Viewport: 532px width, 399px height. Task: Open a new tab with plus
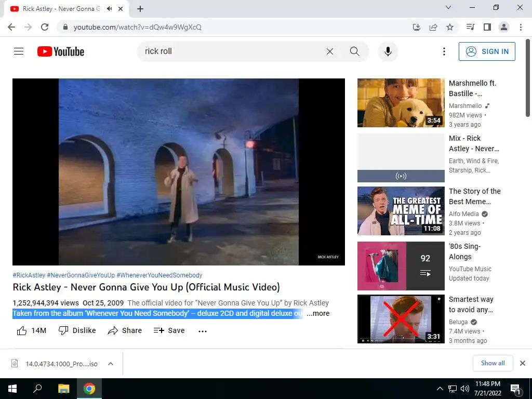tap(140, 9)
